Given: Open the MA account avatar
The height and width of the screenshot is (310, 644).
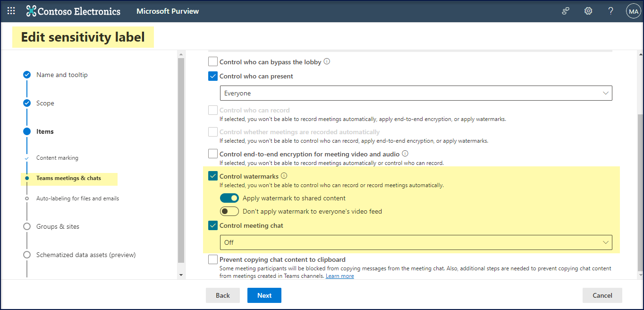Looking at the screenshot, I should click(x=633, y=11).
